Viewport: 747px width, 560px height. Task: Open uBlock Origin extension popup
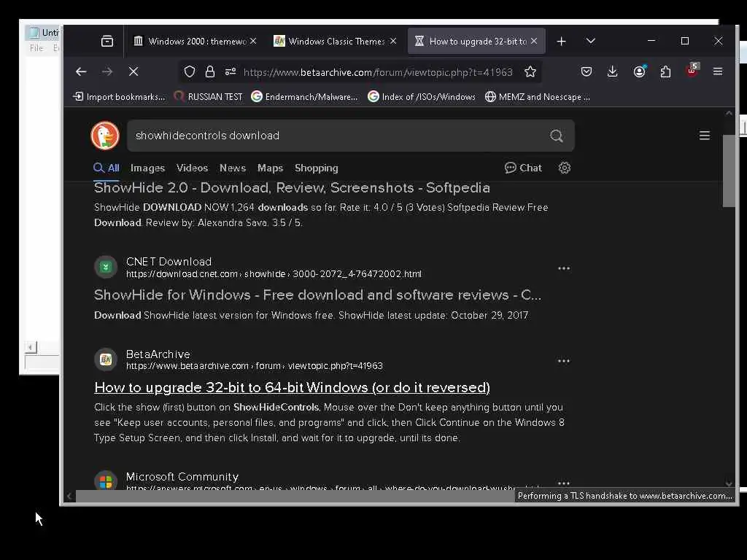click(x=692, y=71)
